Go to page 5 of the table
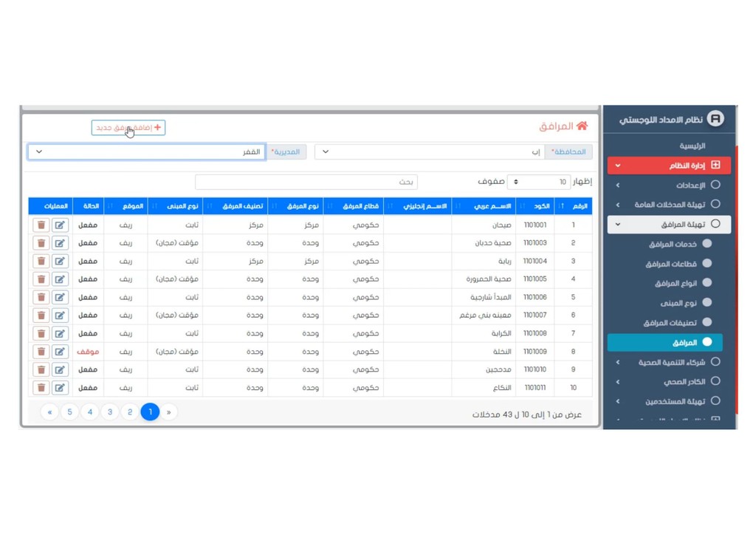This screenshot has height=535, width=756. coord(70,412)
